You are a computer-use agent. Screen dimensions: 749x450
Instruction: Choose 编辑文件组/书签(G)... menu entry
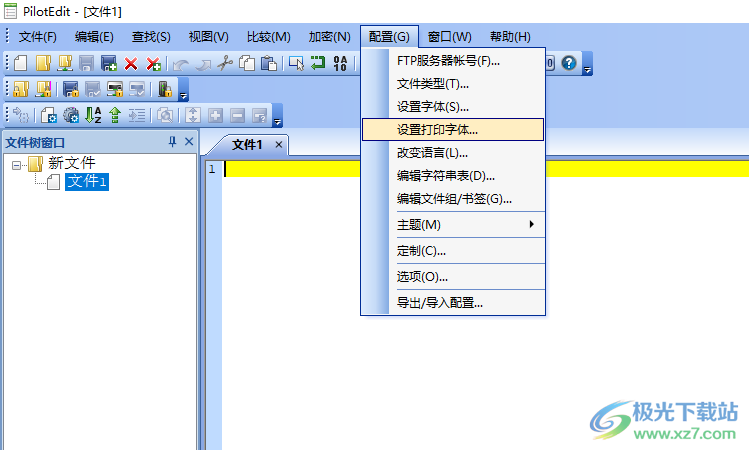453,198
